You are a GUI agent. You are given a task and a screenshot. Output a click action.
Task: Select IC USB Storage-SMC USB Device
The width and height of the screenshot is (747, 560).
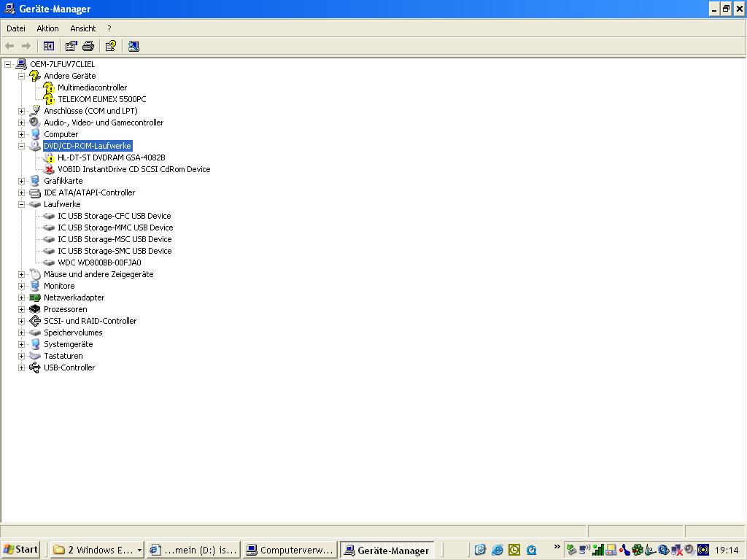[x=115, y=251]
